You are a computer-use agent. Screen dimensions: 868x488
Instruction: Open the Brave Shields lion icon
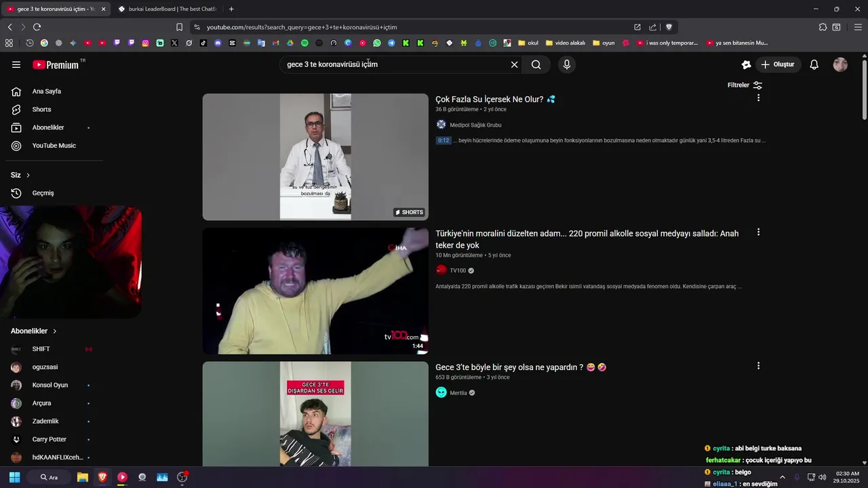[669, 27]
